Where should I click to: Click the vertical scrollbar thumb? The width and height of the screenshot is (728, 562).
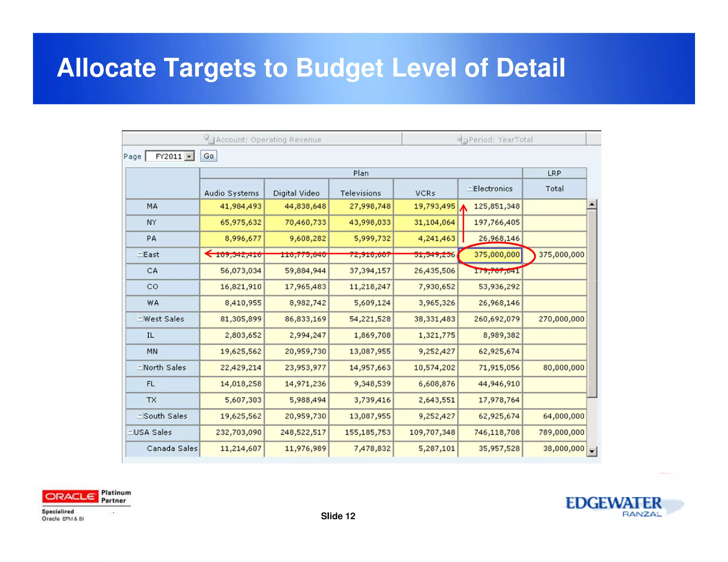[592, 303]
